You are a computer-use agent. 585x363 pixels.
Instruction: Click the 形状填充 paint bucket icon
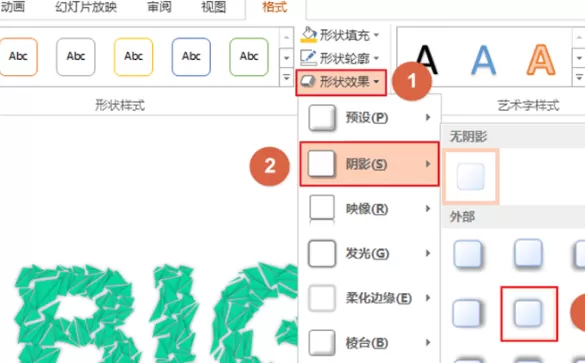pyautogui.click(x=308, y=35)
